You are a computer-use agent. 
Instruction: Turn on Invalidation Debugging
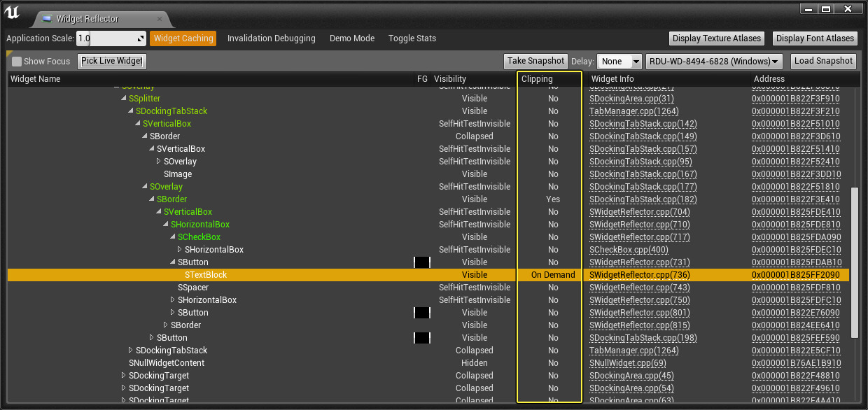pyautogui.click(x=271, y=38)
